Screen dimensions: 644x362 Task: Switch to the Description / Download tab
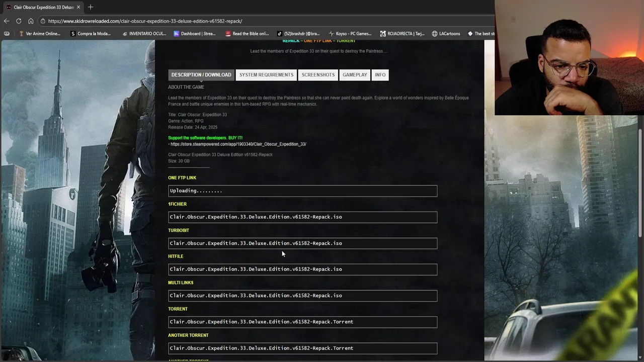[x=201, y=75]
